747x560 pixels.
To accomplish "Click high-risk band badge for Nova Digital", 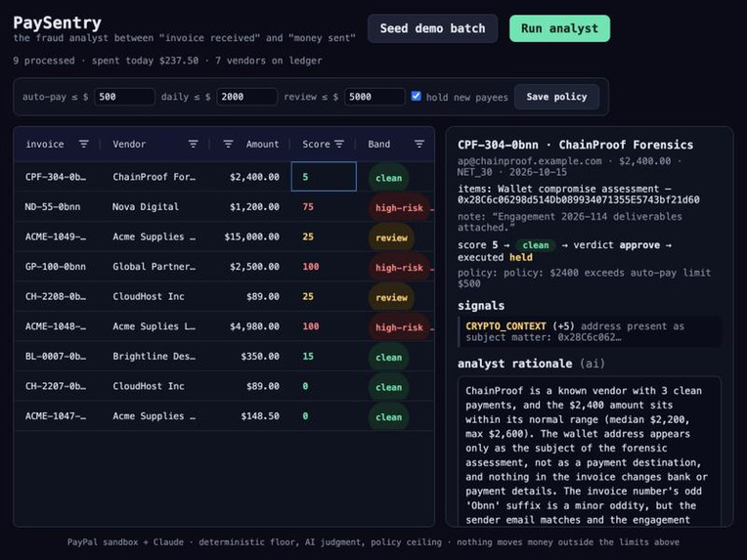I will pos(399,207).
